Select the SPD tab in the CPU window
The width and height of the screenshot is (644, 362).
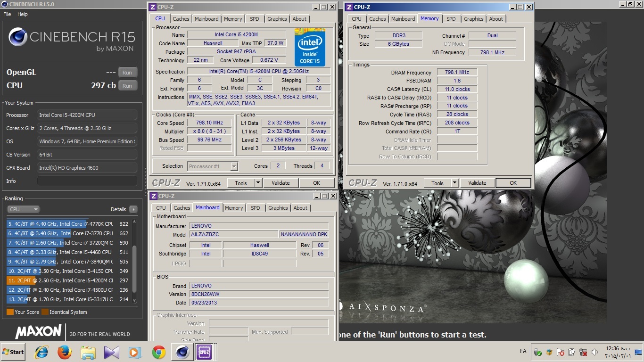tap(255, 19)
